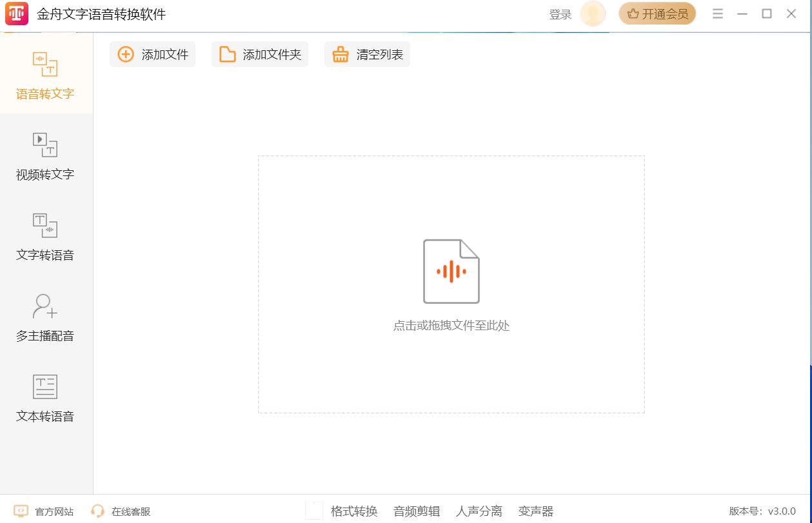Image resolution: width=812 pixels, height=523 pixels.
Task: Open 多主播配音 person icon
Action: point(45,306)
